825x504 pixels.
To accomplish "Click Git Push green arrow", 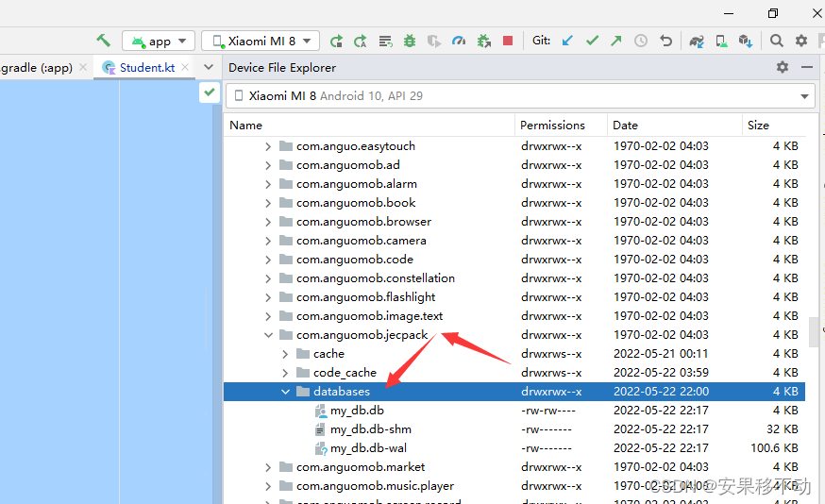I will click(616, 41).
